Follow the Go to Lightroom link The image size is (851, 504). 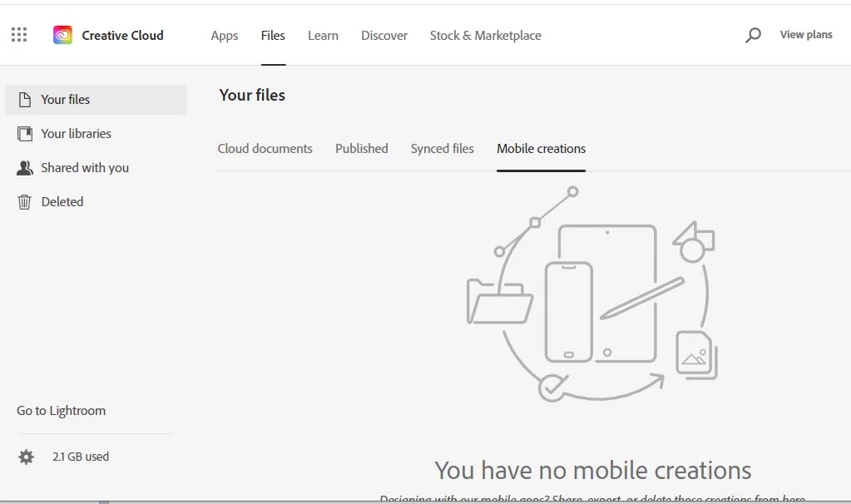point(62,411)
